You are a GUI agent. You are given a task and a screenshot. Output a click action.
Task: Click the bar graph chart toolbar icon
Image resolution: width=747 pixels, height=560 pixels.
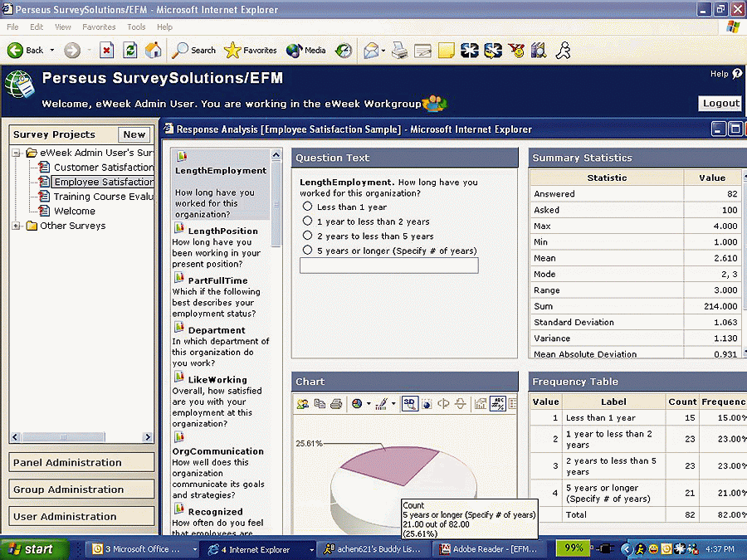481,404
